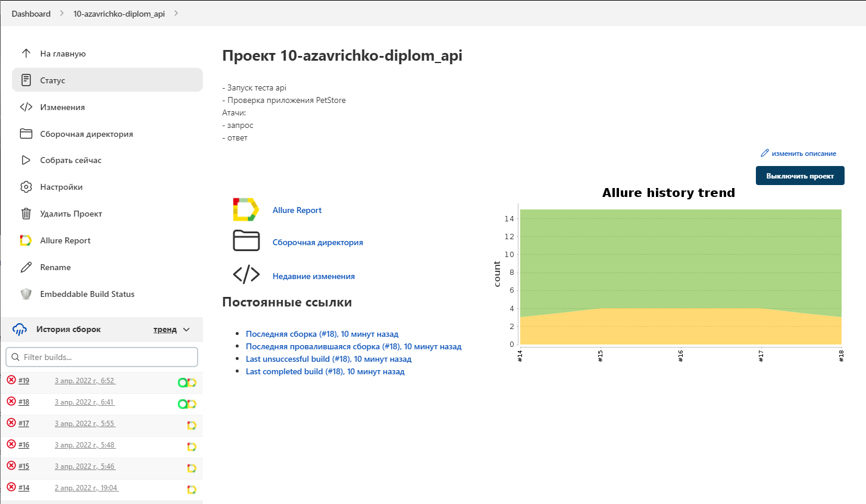
Task: Open the Allure badge icon in build #19 row
Action: coord(192,383)
